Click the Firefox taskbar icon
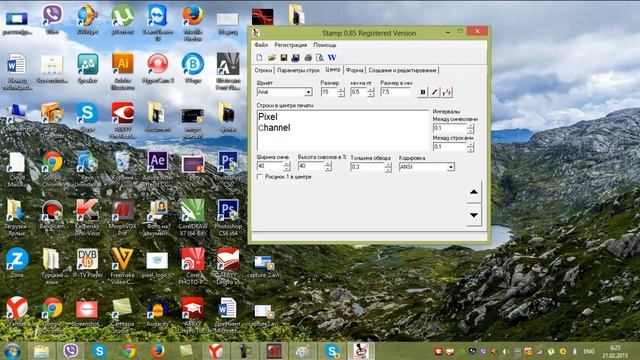 pos(158,351)
